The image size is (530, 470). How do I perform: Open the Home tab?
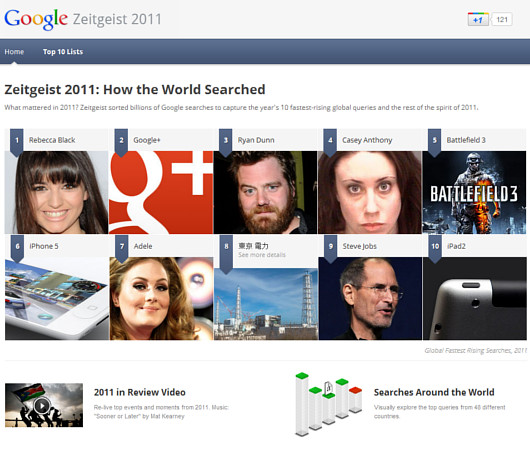coord(14,52)
